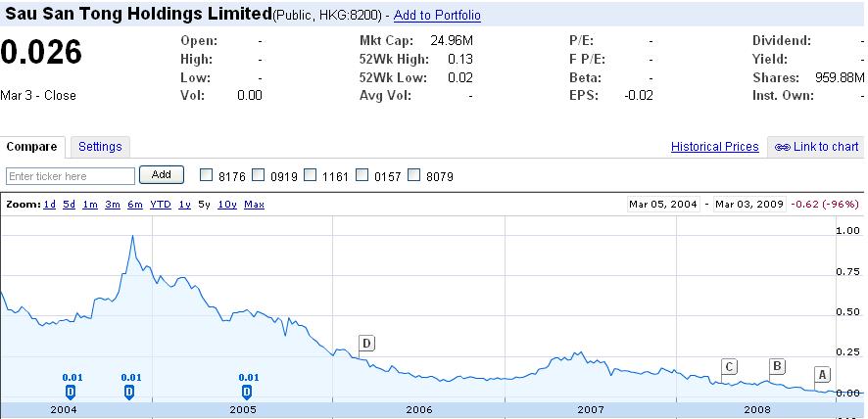Tick the 8176 comparison checkbox
The image size is (868, 419).
pyautogui.click(x=206, y=175)
